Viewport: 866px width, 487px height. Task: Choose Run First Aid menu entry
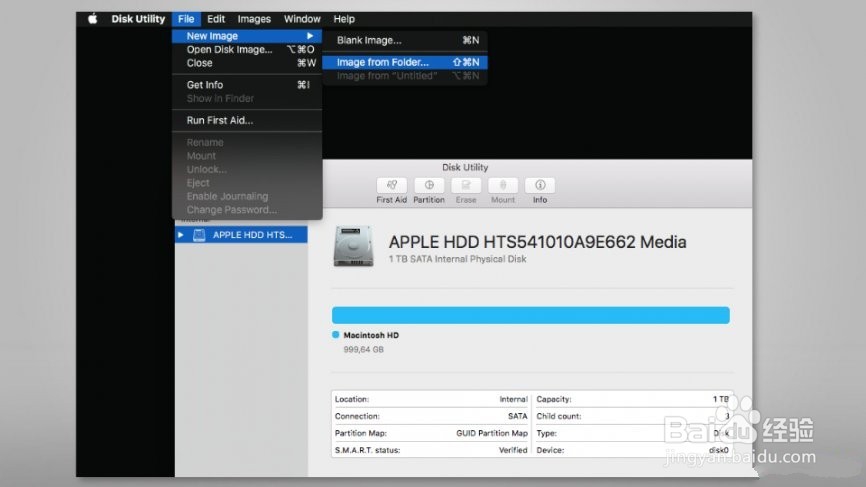click(x=247, y=120)
